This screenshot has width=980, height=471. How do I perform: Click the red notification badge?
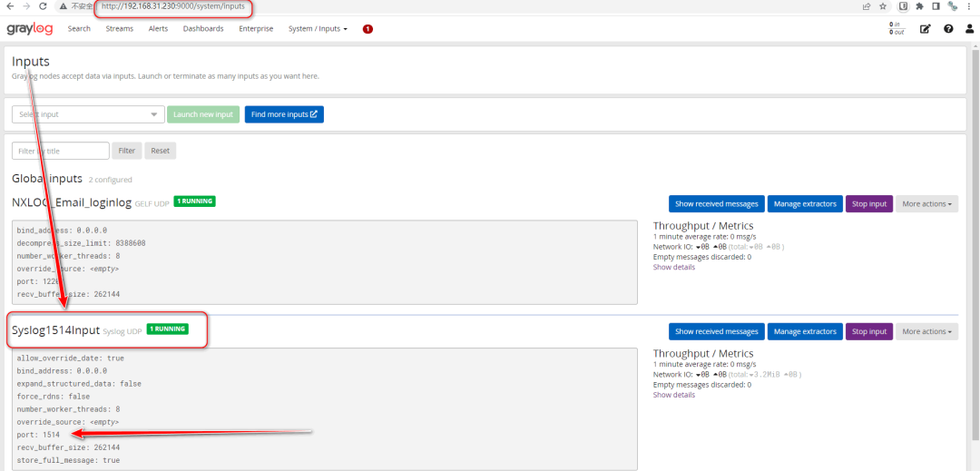[367, 29]
